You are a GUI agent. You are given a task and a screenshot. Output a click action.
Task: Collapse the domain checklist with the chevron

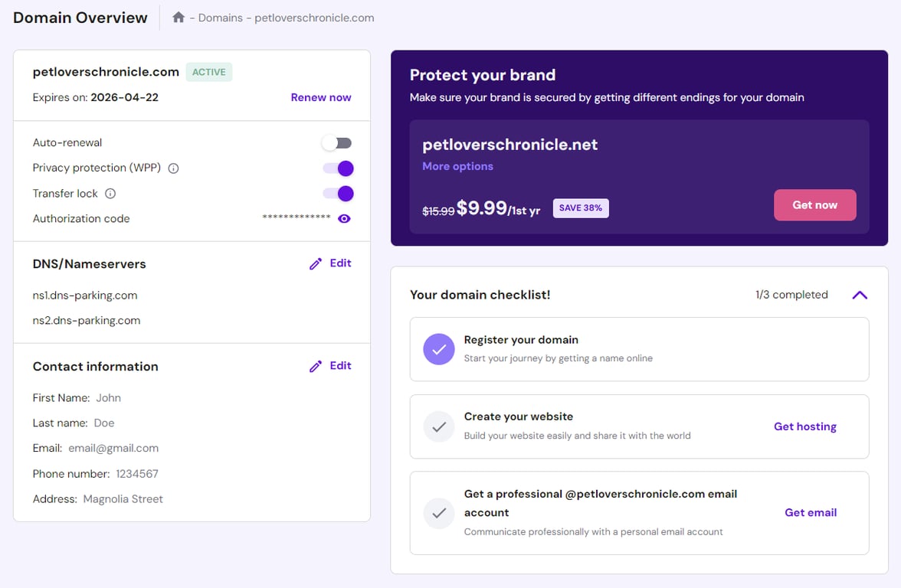point(859,294)
